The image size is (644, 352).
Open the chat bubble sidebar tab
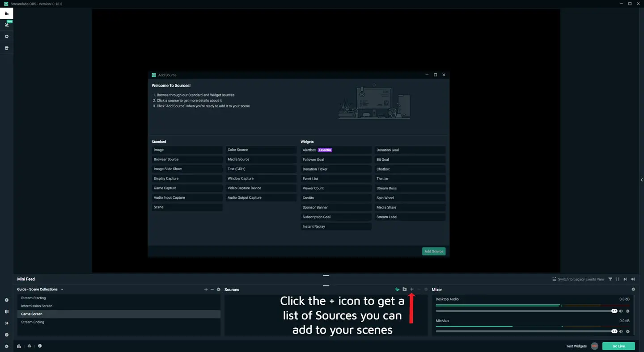[x=6, y=37]
